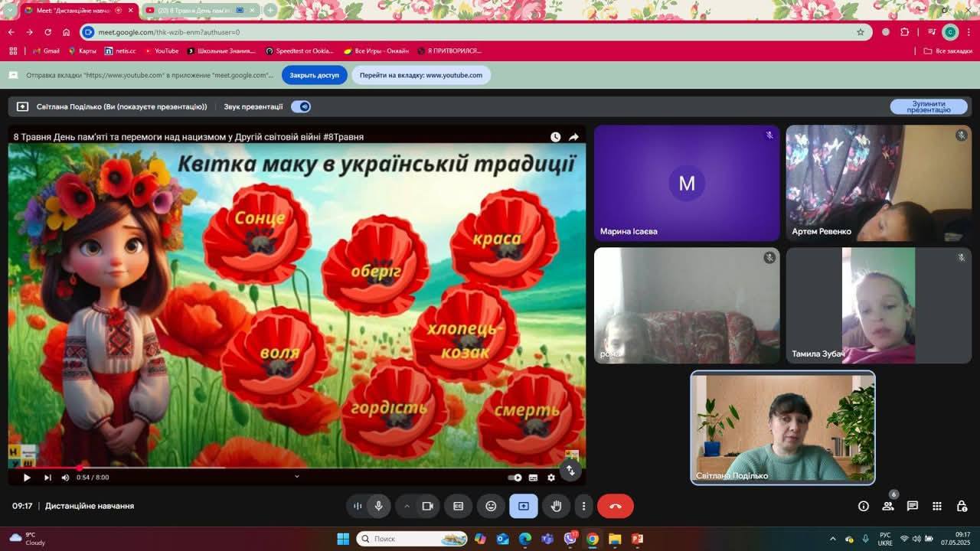
Task: Expand camera options arrow next to video button
Action: click(x=407, y=506)
